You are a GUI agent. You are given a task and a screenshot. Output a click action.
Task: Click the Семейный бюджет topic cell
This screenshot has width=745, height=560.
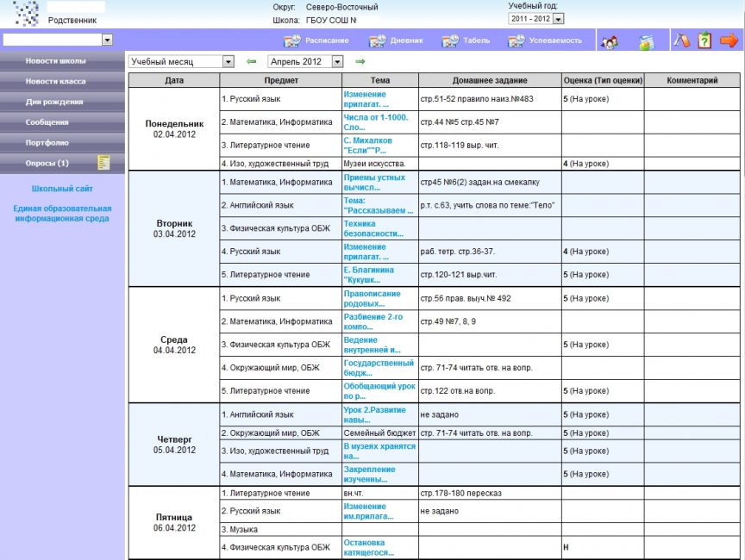coord(380,432)
